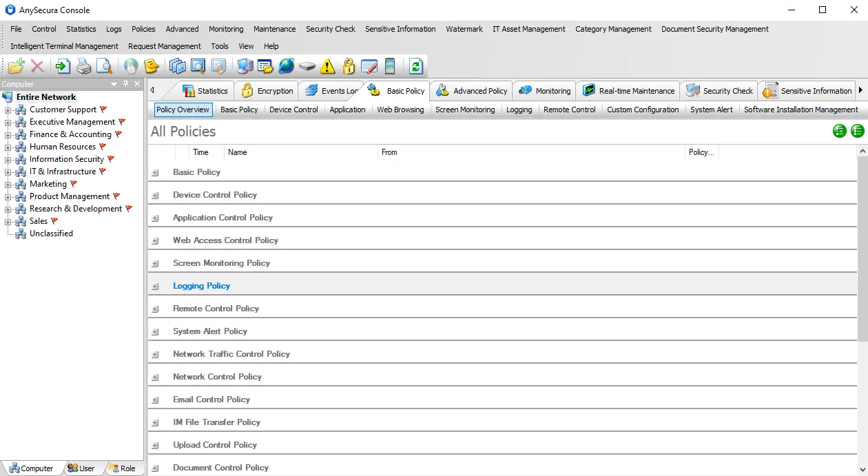Click the policy list scrollbar up arrow

coord(862,151)
